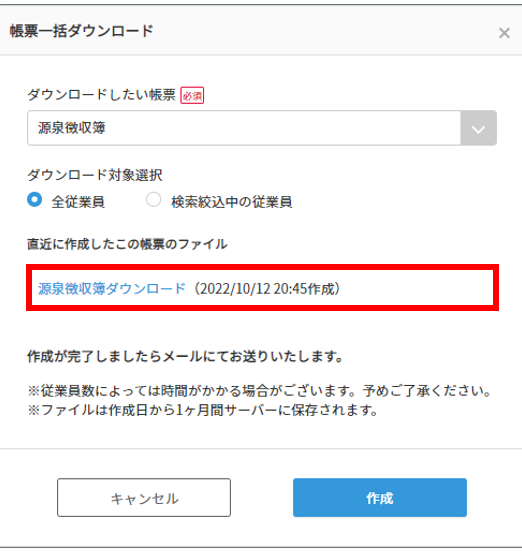
Task: Click the 検索絞込中の従業員 label text
Action: pos(232,202)
